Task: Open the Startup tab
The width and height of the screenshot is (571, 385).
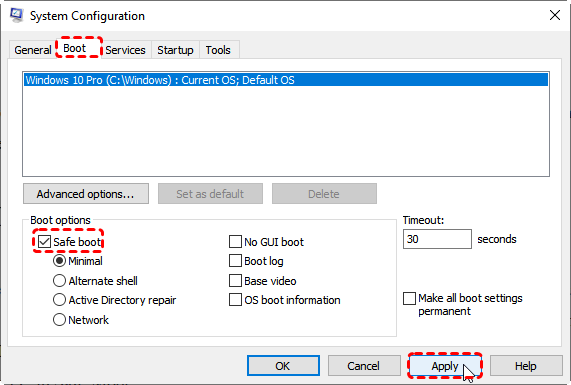Action: point(175,50)
